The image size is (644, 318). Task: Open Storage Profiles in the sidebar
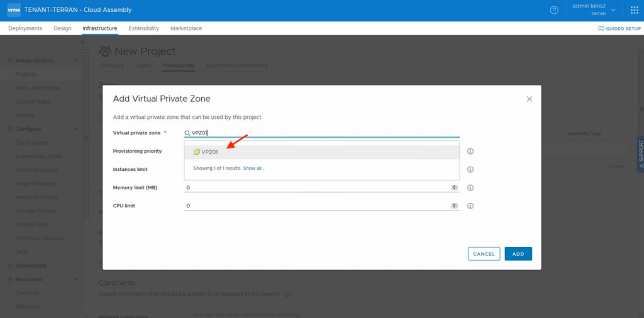tap(36, 211)
